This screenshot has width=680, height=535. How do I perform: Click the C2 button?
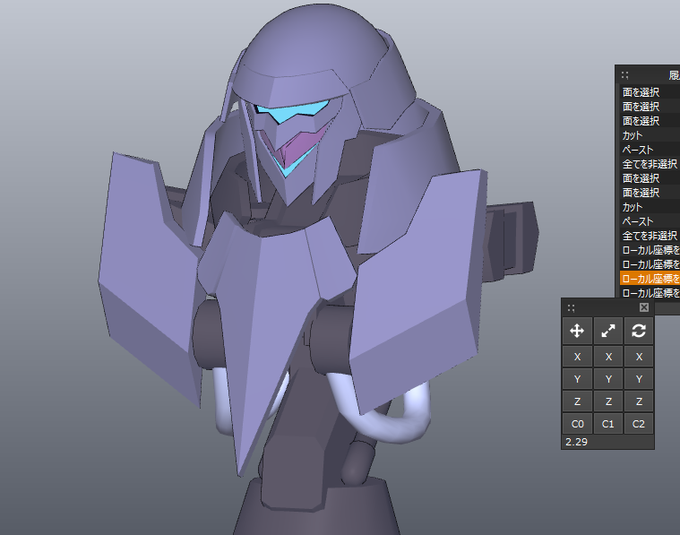point(639,424)
